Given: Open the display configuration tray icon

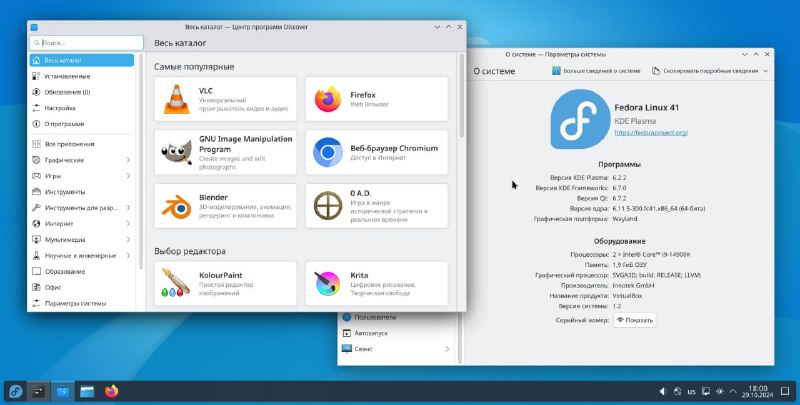Looking at the screenshot, I should tap(706, 392).
